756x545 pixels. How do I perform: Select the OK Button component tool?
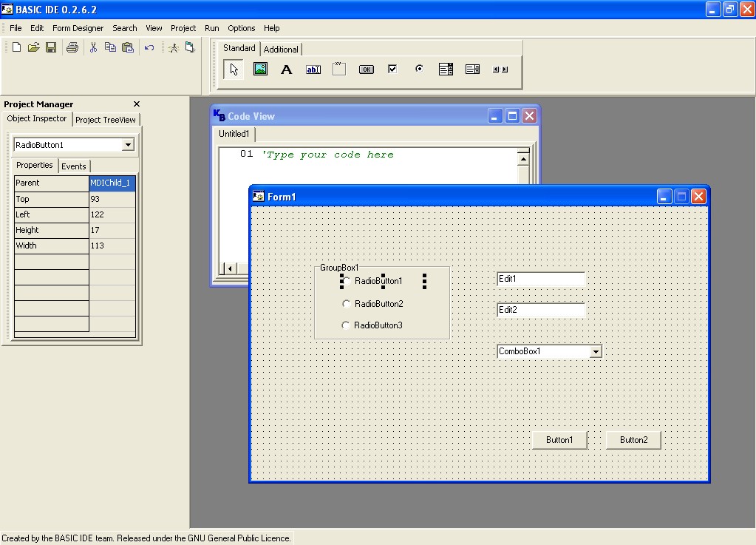tap(366, 70)
